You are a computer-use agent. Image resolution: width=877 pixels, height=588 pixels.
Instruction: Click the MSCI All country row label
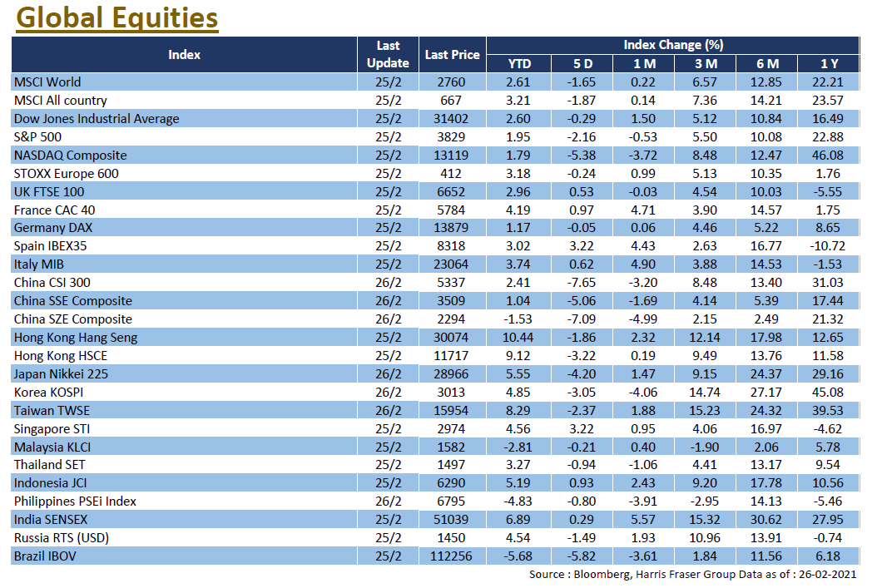[61, 101]
